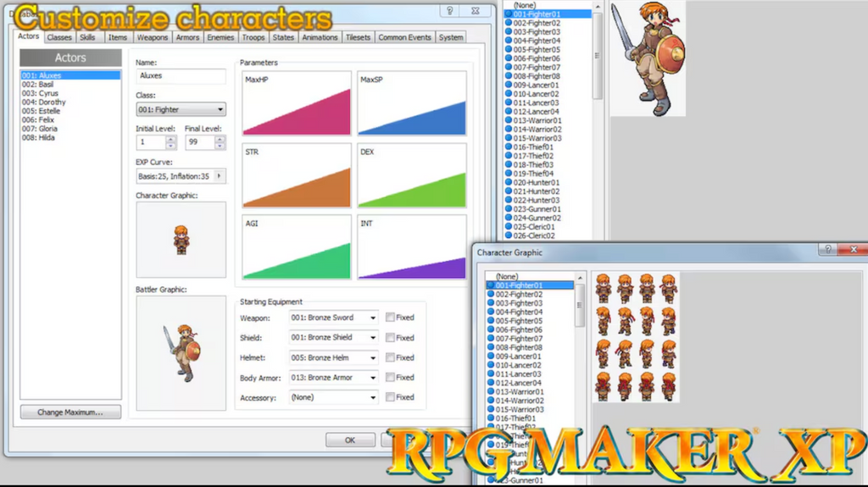Expand the Weapon dropdown
This screenshot has width=868, height=487.
(373, 318)
